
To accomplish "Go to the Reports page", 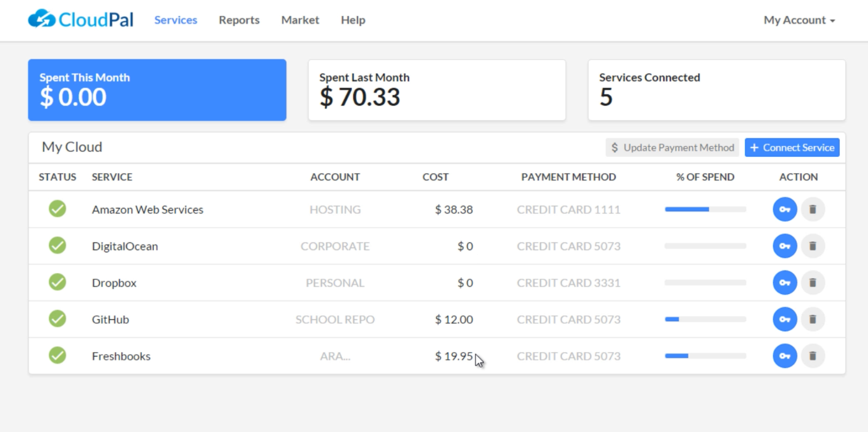I will [239, 20].
